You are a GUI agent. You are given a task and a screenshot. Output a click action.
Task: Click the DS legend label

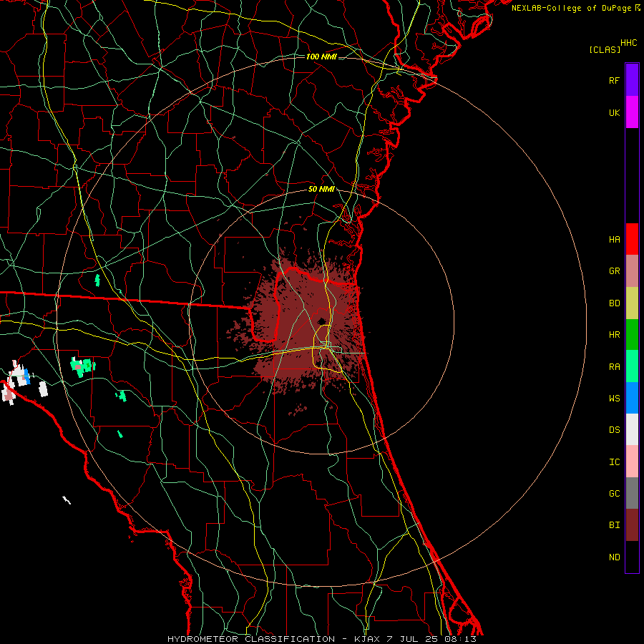(x=614, y=430)
